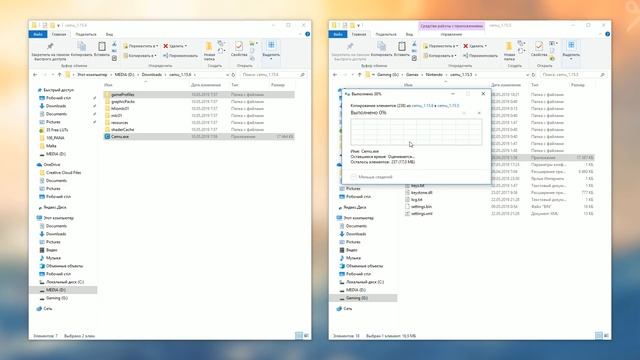
Task: Open Help in left window
Action: tap(307, 34)
